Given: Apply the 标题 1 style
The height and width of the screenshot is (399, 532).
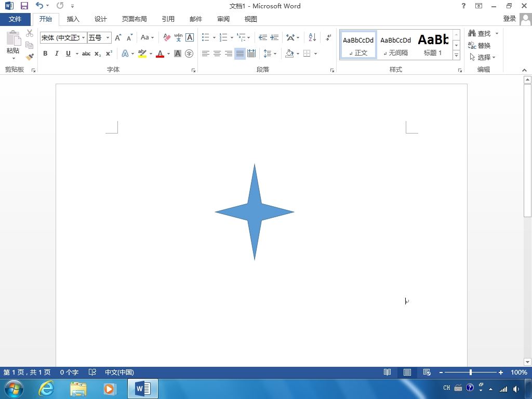Looking at the screenshot, I should point(433,45).
